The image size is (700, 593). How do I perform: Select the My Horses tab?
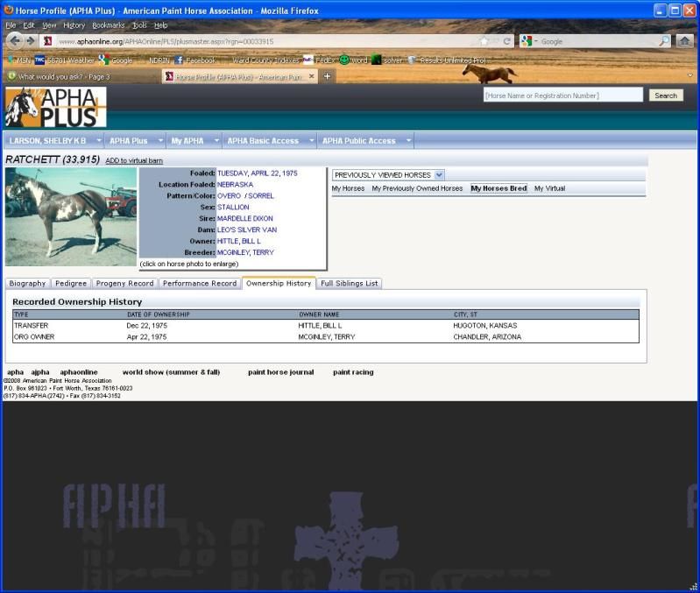point(348,188)
